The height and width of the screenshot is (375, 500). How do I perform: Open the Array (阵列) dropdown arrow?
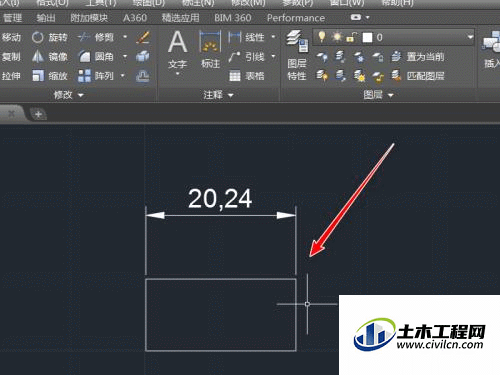[123, 76]
